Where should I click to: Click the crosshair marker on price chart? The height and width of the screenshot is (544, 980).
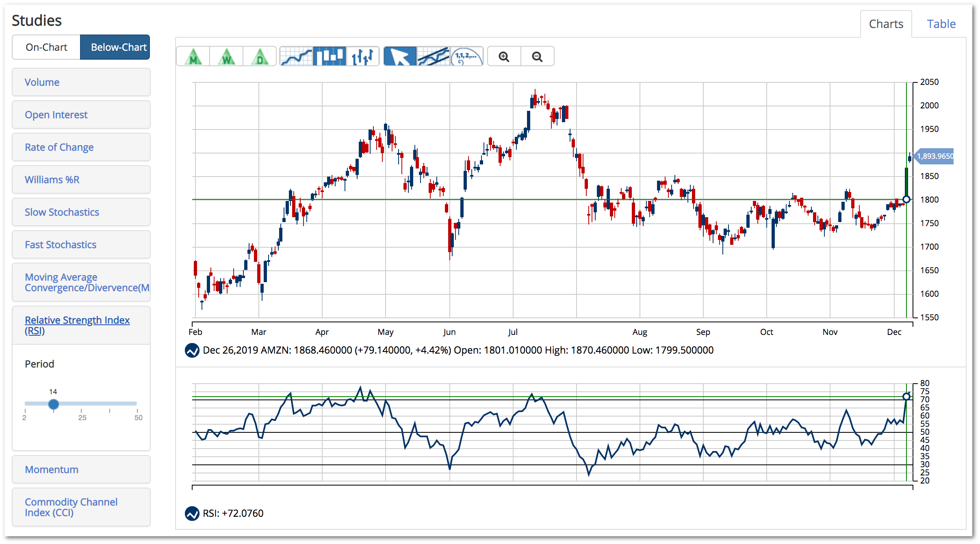pyautogui.click(x=906, y=199)
